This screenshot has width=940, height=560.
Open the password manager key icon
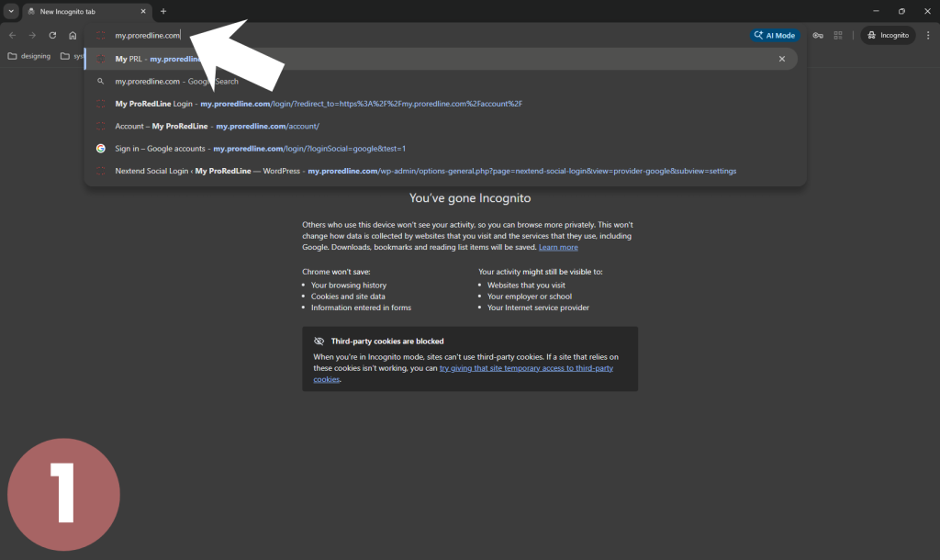(817, 35)
